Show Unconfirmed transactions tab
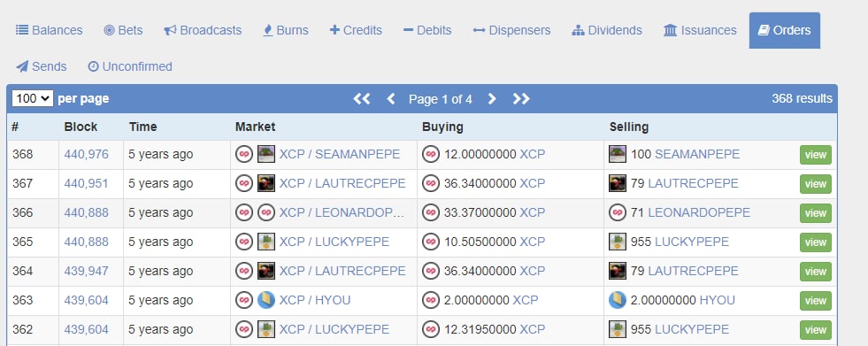 click(129, 66)
